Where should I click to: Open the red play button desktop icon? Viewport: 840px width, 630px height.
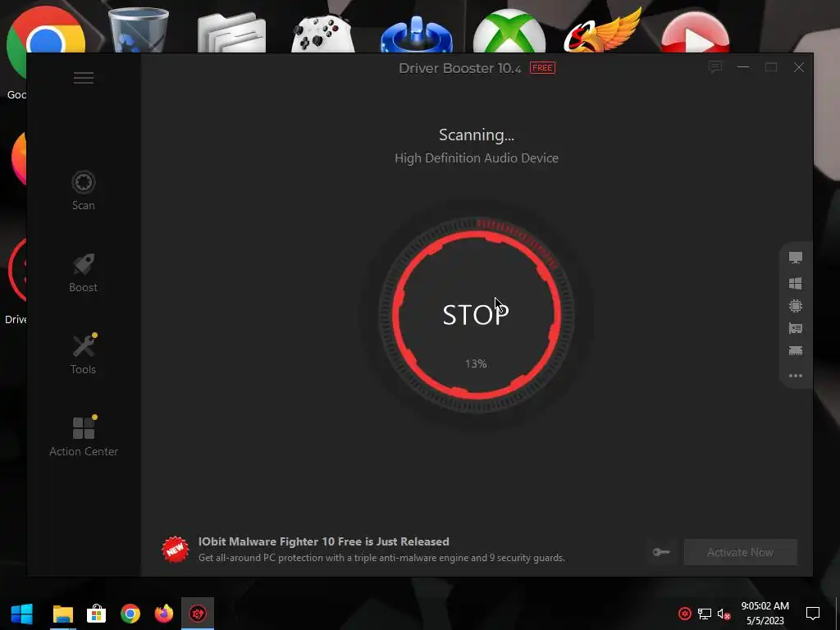(x=695, y=33)
